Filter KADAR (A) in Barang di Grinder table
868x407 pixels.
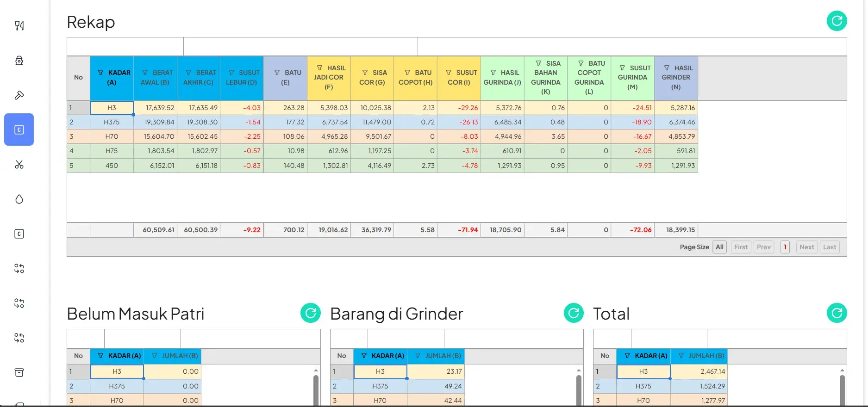click(364, 356)
